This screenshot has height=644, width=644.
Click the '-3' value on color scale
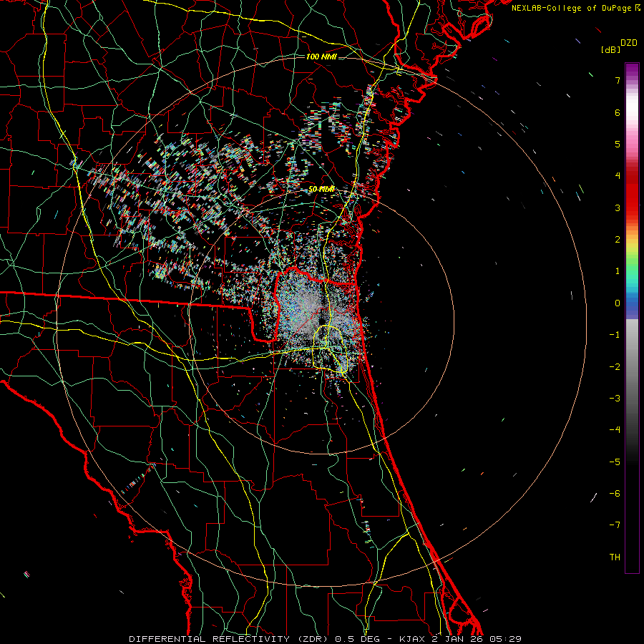click(615, 399)
